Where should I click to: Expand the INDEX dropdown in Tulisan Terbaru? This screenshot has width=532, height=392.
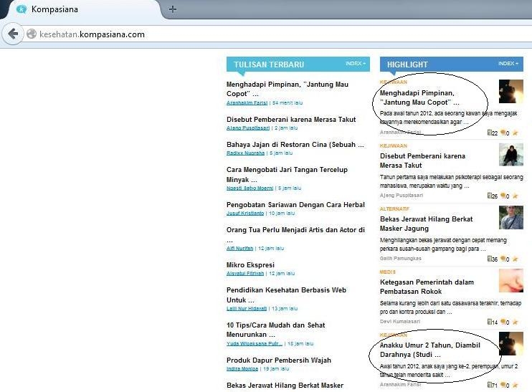(x=356, y=63)
